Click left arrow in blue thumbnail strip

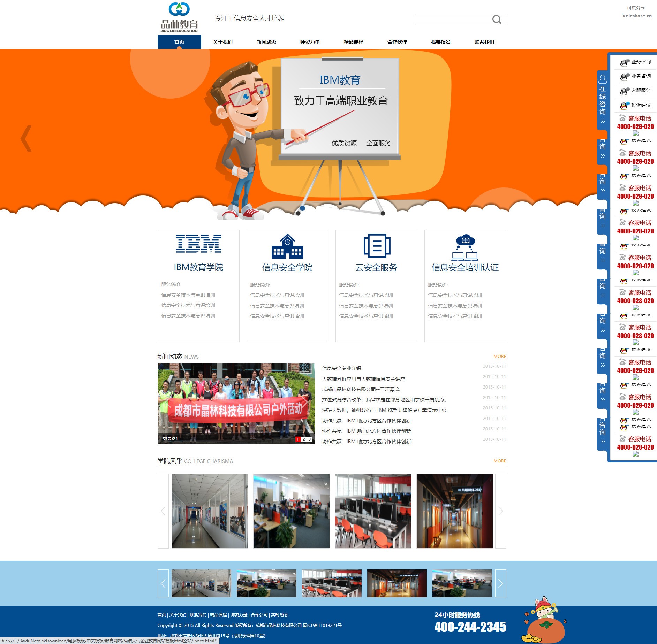(x=163, y=583)
